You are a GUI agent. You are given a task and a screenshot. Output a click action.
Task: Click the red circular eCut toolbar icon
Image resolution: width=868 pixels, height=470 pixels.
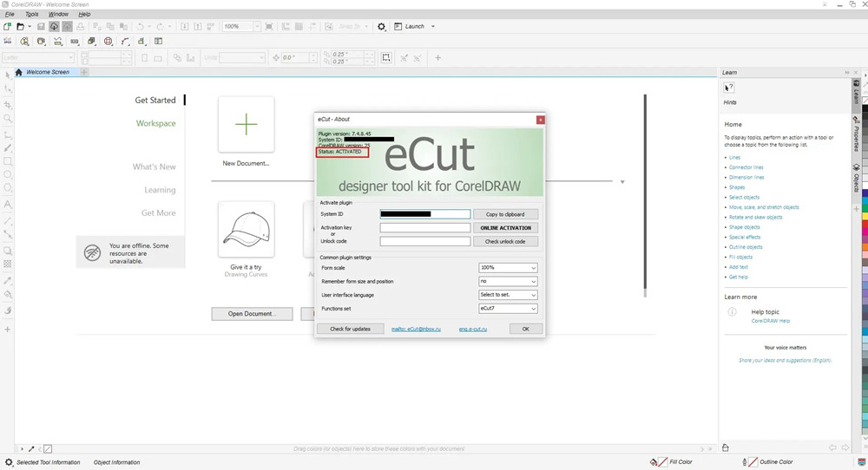[x=108, y=42]
